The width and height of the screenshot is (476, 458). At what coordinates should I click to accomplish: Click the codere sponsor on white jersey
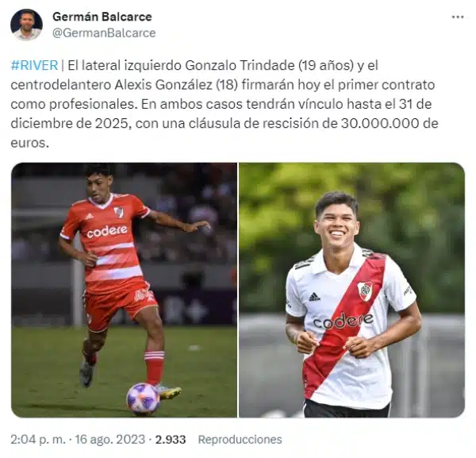pos(343,321)
